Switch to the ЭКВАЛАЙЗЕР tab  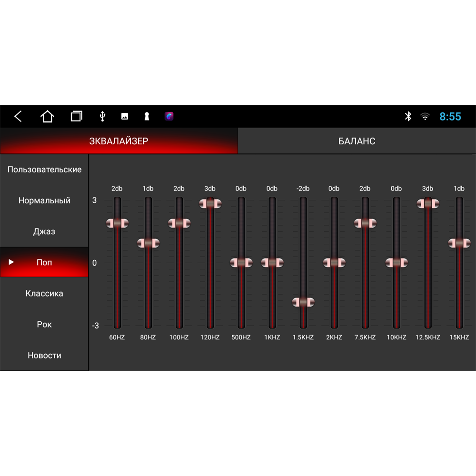(119, 141)
